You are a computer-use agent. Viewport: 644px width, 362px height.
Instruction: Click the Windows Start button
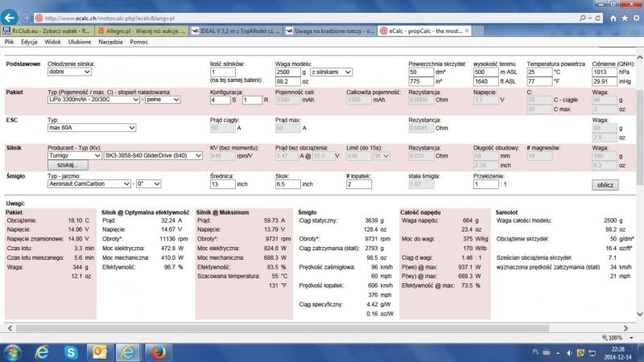(x=14, y=352)
